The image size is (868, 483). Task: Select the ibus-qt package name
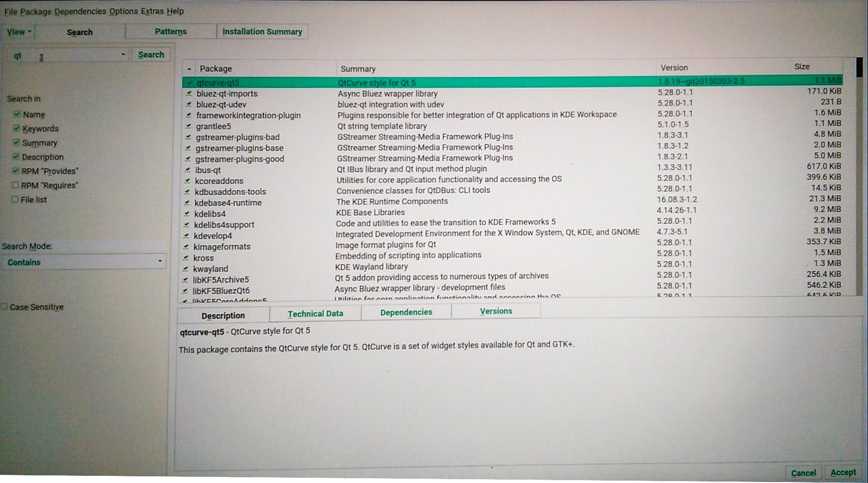pyautogui.click(x=208, y=170)
